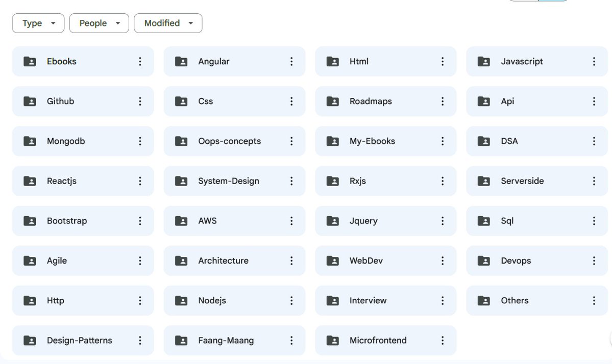Open more actions for Oops-concepts folder
The image size is (612, 364).
coord(291,141)
